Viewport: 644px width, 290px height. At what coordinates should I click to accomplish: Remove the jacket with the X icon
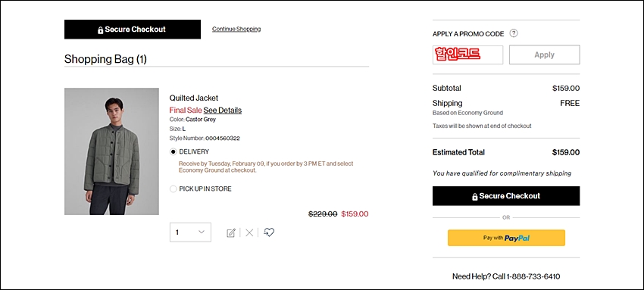click(249, 233)
